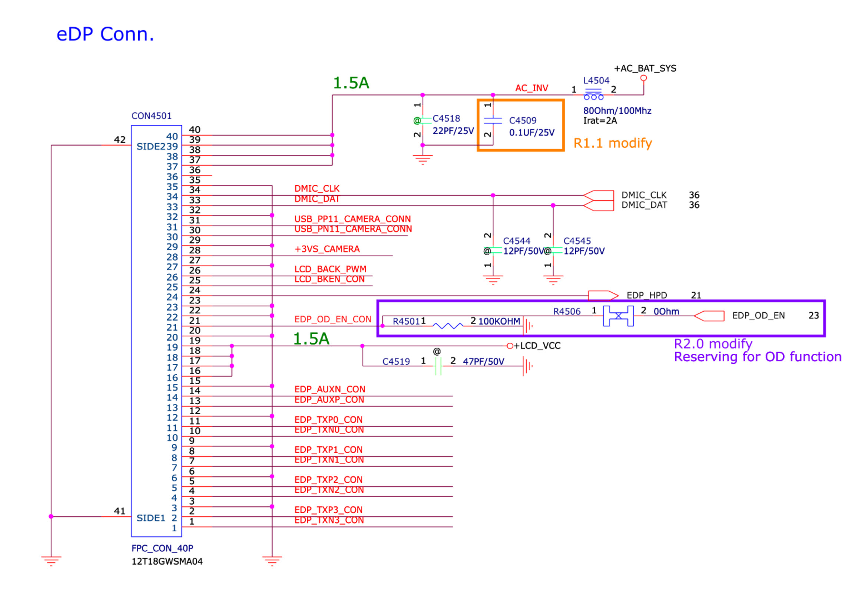Select the R4501 resistor zigzag symbol
Image resolution: width=868 pixels, height=595 pixels.
(447, 326)
